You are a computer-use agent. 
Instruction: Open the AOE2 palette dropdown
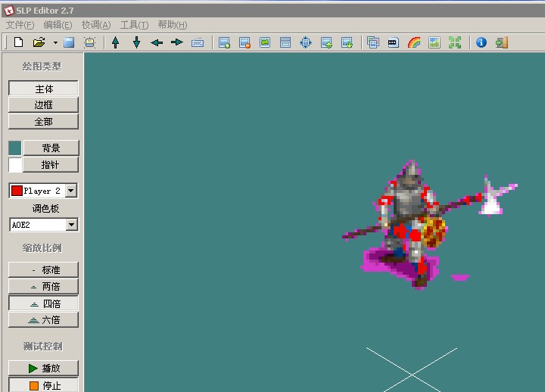71,225
